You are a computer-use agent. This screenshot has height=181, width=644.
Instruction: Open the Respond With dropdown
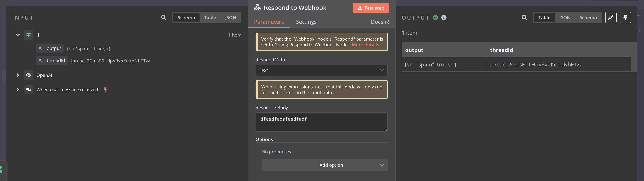[x=321, y=70]
